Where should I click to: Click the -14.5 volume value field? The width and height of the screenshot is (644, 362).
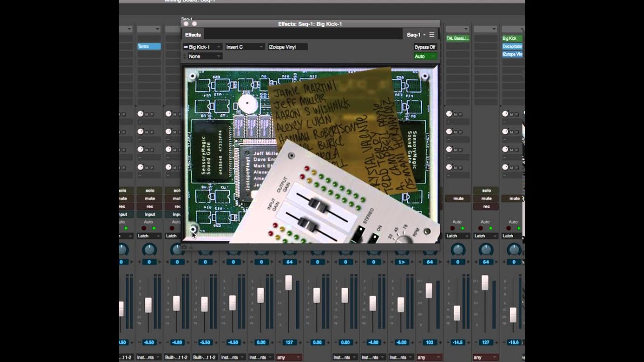pos(457,342)
